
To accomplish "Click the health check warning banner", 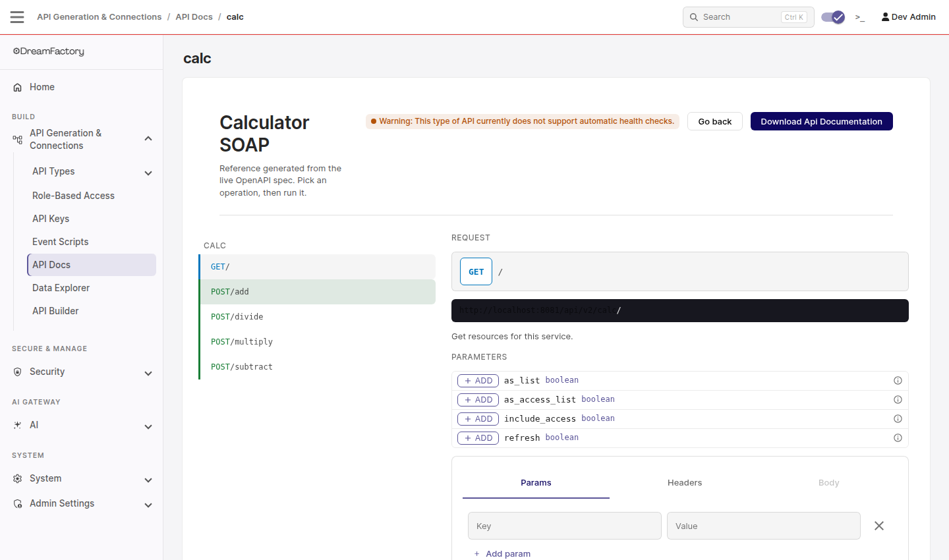I will 523,121.
